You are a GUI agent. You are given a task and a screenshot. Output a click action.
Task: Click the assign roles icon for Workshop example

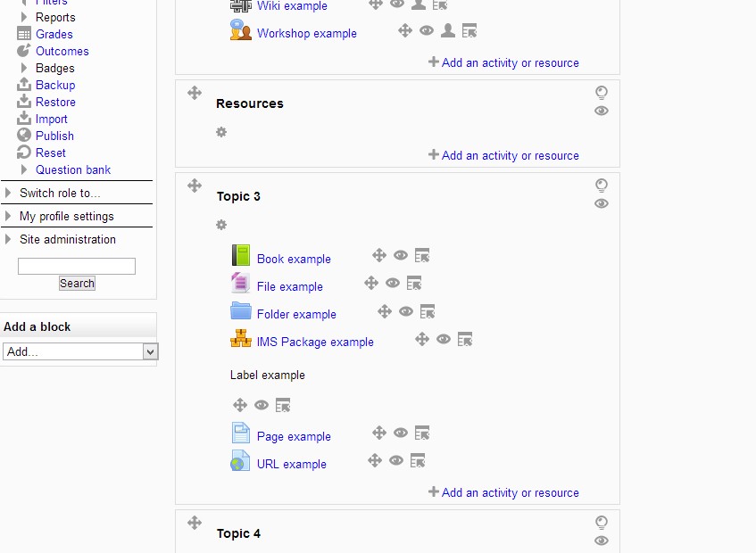click(469, 31)
